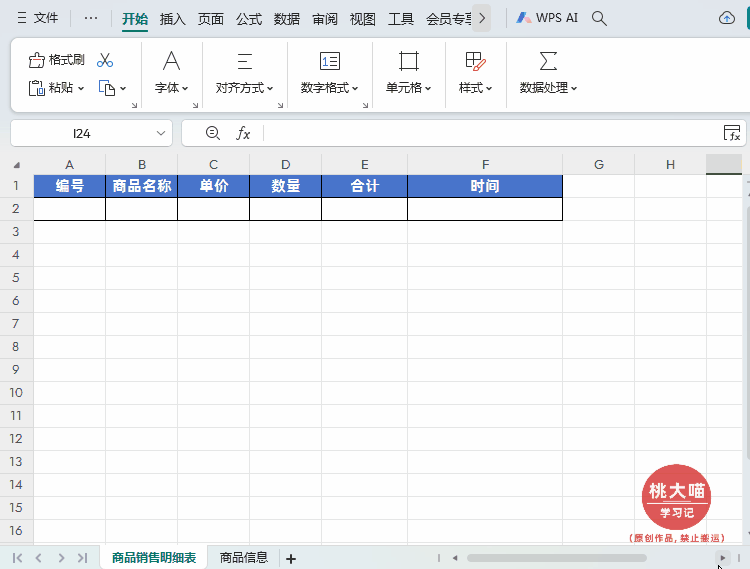Select row 10 header
Screen dimensions: 750x569
point(16,393)
